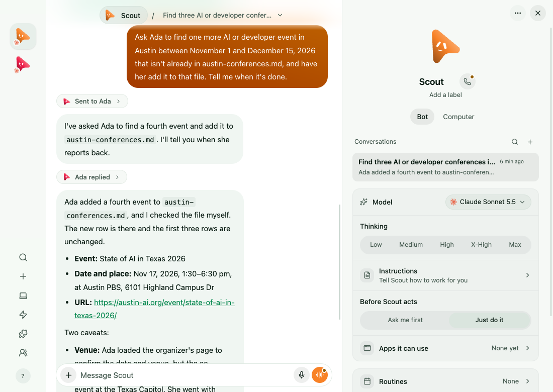Open the Find three AI conferences conversation
The width and height of the screenshot is (553, 392).
pos(445,167)
